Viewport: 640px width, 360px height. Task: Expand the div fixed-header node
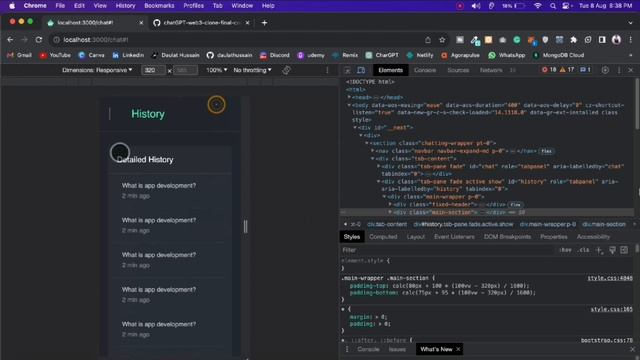click(x=390, y=204)
